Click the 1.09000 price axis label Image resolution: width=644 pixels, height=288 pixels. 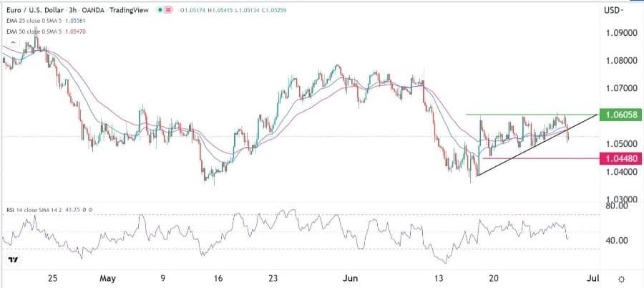622,34
